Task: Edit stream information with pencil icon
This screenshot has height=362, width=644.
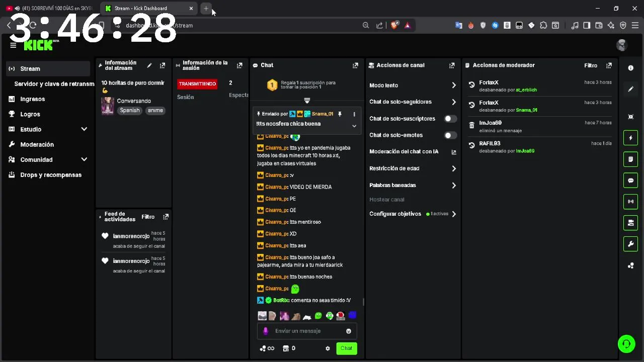Action: tap(149, 65)
